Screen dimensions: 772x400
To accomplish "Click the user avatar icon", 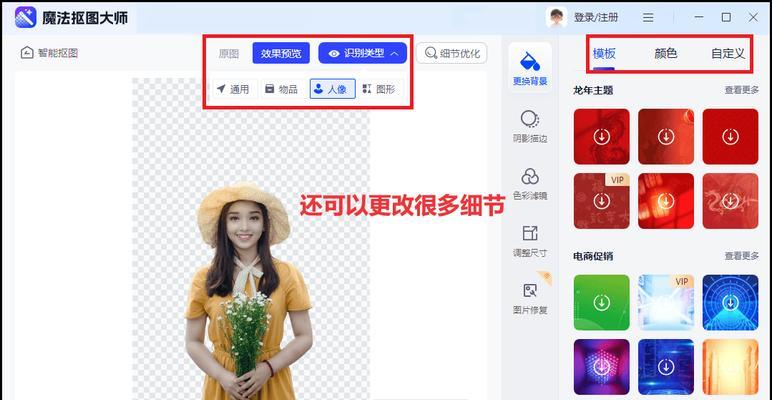I will tap(556, 17).
